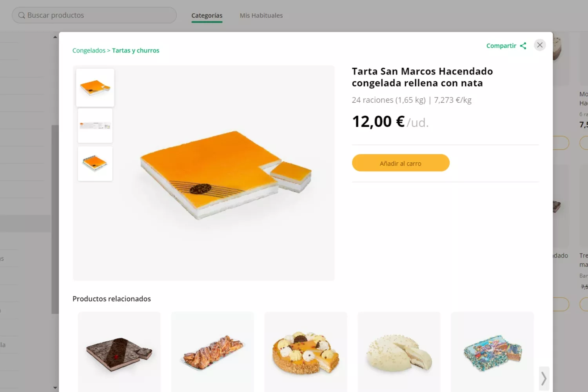Open the Categorías tab
This screenshot has width=588, height=392.
(x=207, y=15)
